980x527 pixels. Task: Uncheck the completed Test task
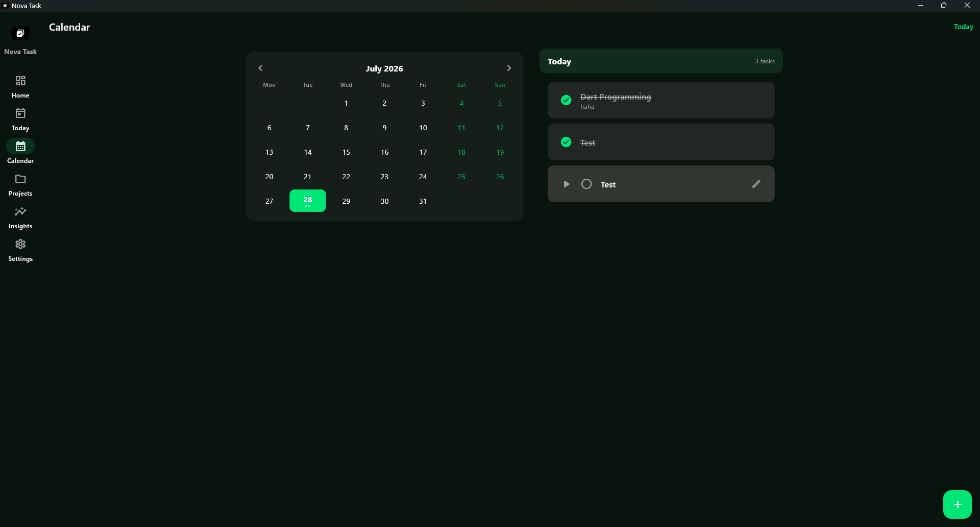[x=566, y=142]
